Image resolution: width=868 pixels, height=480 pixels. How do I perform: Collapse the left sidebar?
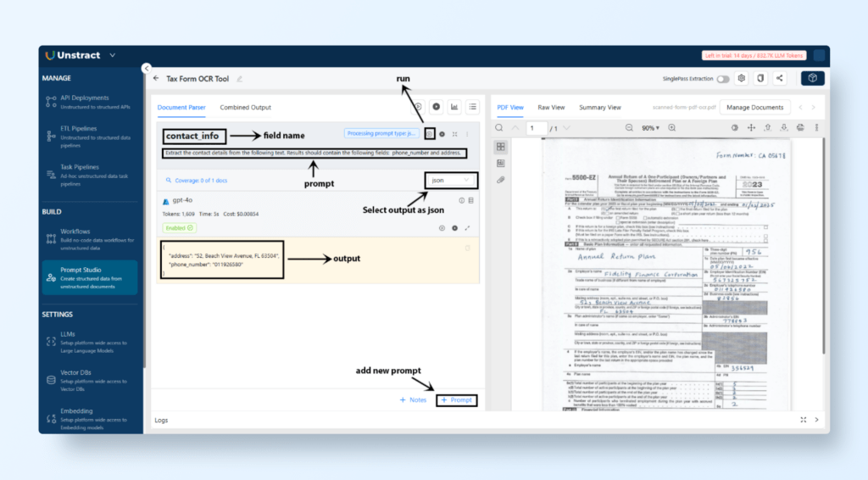coord(146,68)
